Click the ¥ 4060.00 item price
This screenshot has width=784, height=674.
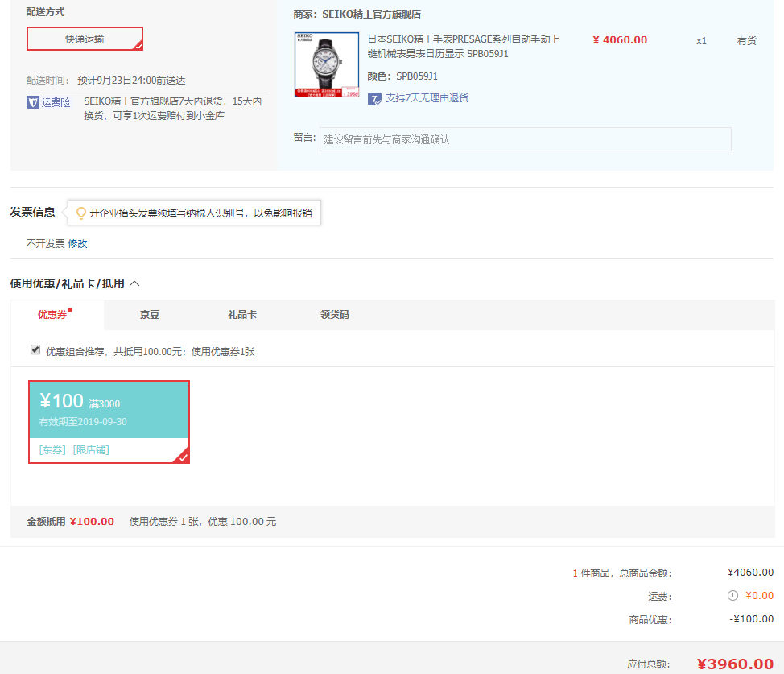620,40
